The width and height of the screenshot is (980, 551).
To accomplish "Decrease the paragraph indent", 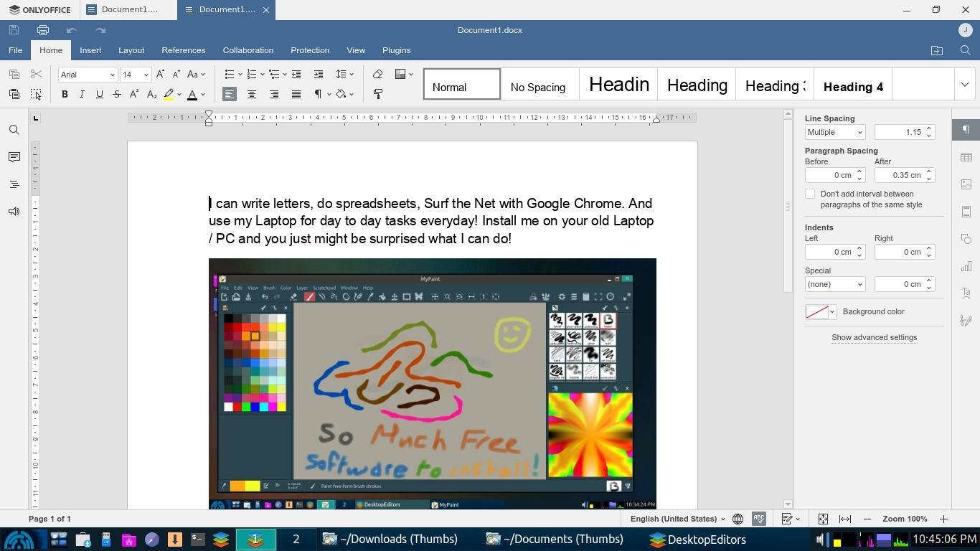I will click(296, 74).
